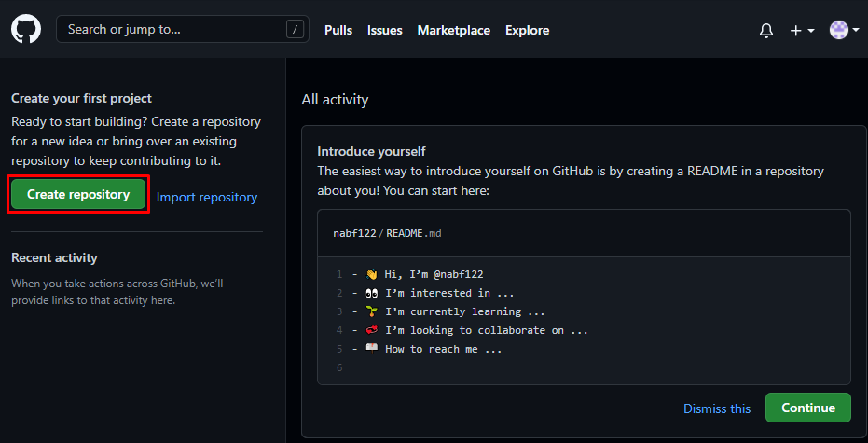The image size is (868, 443).
Task: Open Marketplace in the header
Action: pyautogui.click(x=454, y=30)
